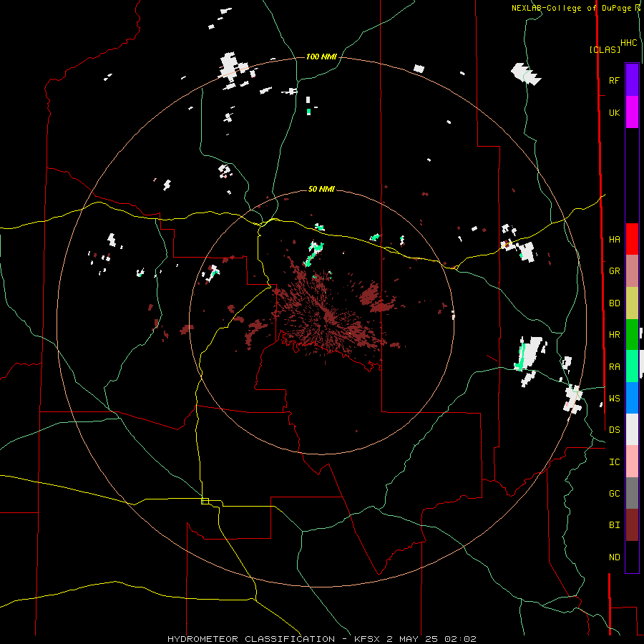Click the Hydrometeor Classification KFSX caption
The width and height of the screenshot is (644, 644).
tap(321, 639)
